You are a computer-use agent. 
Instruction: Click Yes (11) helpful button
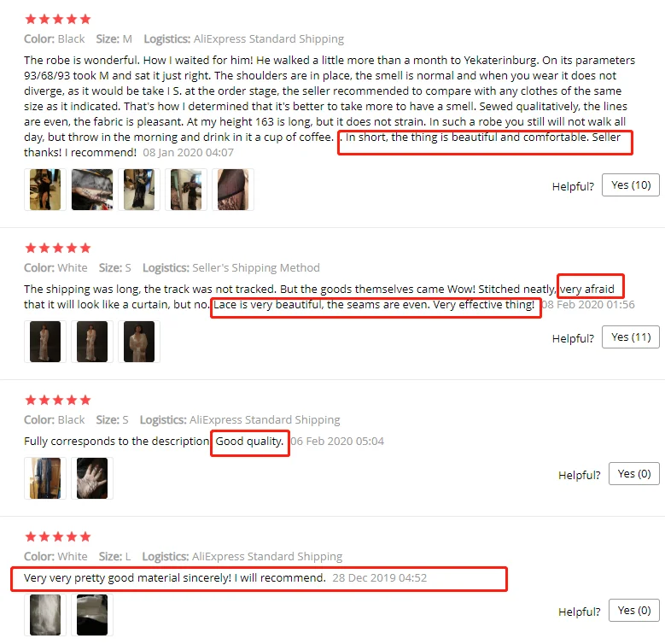coord(631,337)
